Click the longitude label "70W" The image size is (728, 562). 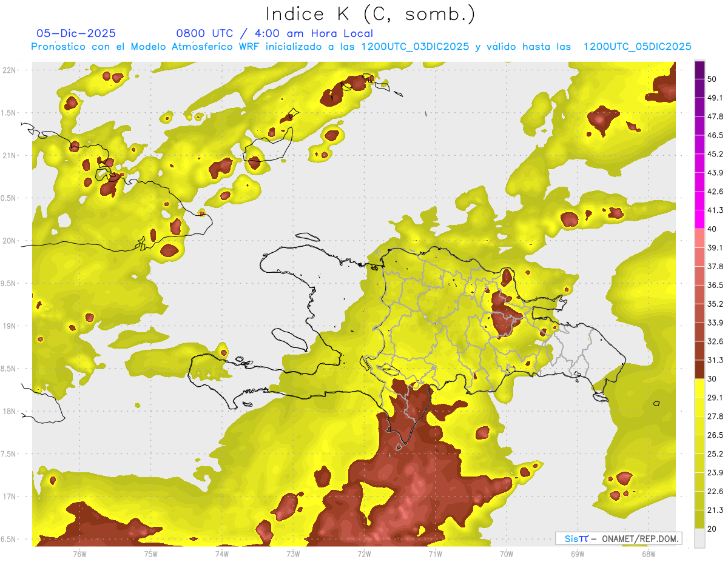(x=506, y=554)
